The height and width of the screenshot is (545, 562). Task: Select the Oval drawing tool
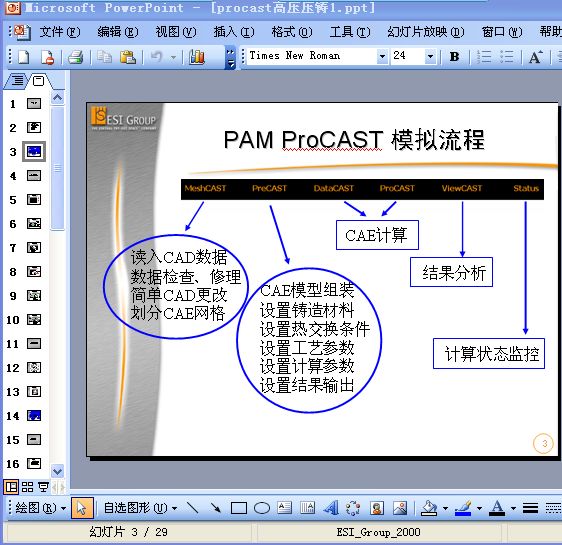pos(262,508)
